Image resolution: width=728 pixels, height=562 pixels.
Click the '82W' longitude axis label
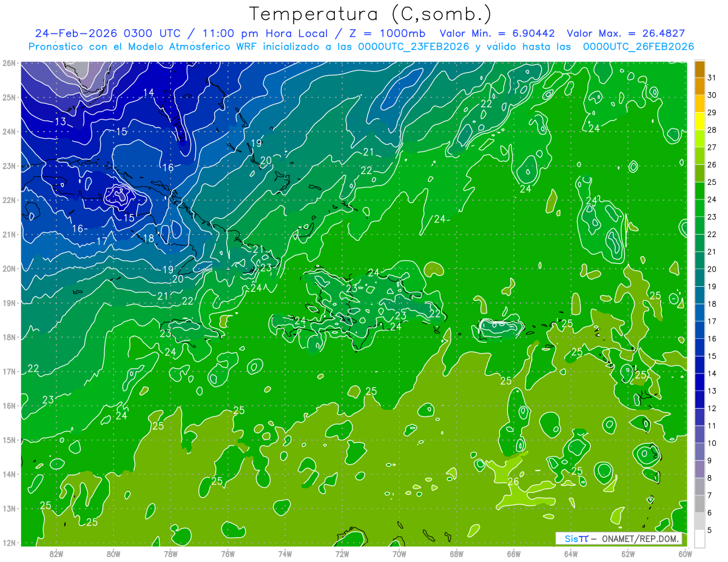[56, 554]
